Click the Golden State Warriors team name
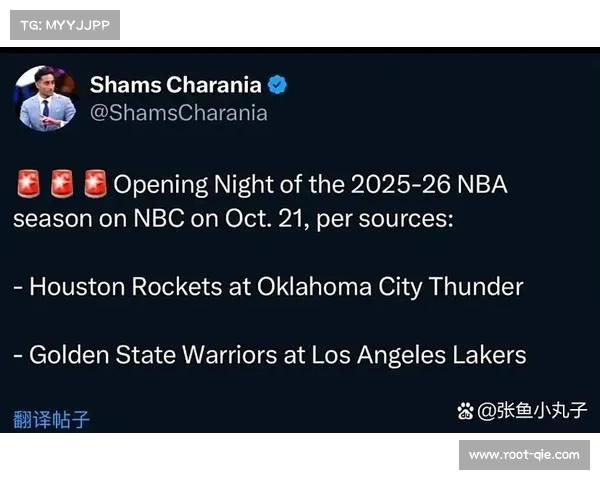The height and width of the screenshot is (480, 600). (155, 354)
